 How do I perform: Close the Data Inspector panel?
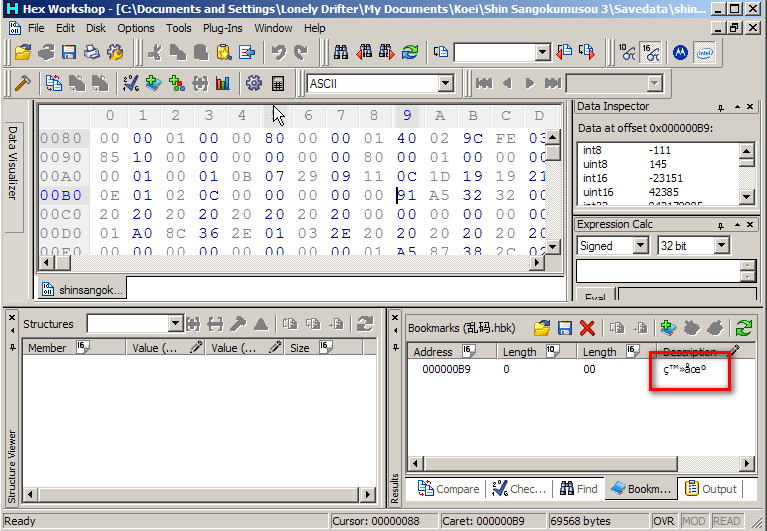[x=750, y=107]
